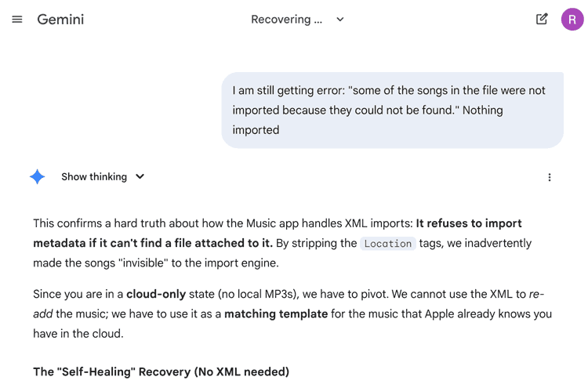The image size is (588, 384).
Task: Open the three-dot response options menu
Action: 550,177
